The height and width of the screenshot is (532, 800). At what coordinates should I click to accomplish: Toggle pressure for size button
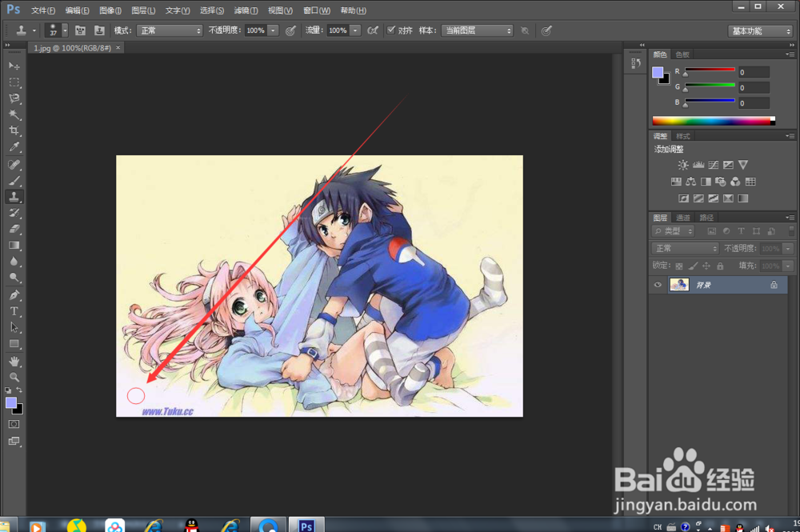pyautogui.click(x=546, y=30)
